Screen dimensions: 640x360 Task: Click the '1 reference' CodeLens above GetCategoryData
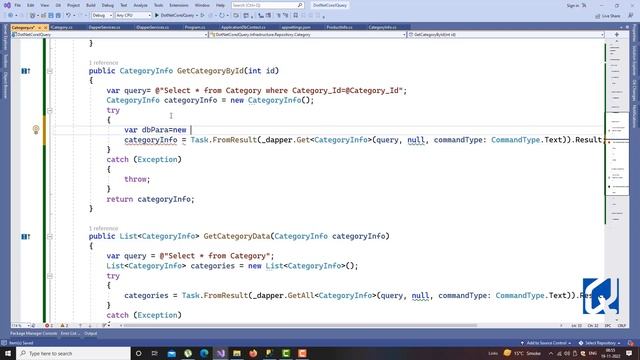(104, 228)
